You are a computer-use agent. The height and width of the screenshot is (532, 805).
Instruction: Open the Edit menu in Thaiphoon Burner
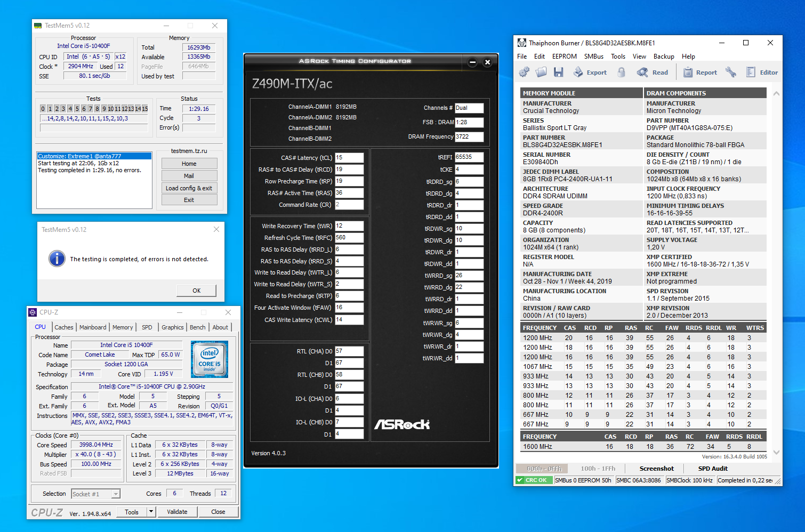(540, 57)
